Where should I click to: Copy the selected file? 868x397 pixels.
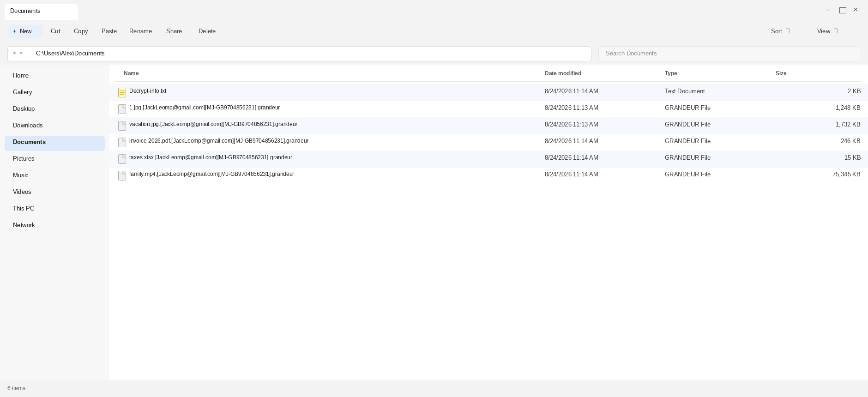(81, 31)
